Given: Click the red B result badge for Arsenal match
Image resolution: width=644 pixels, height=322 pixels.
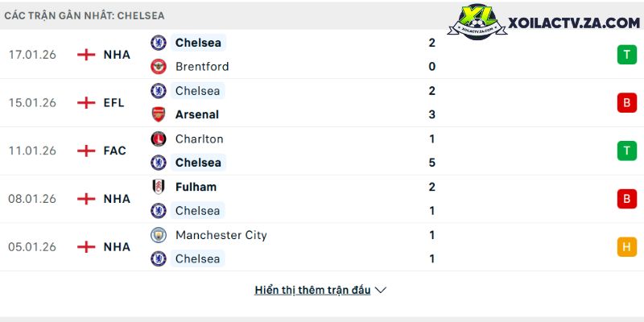Looking at the screenshot, I should tap(626, 103).
